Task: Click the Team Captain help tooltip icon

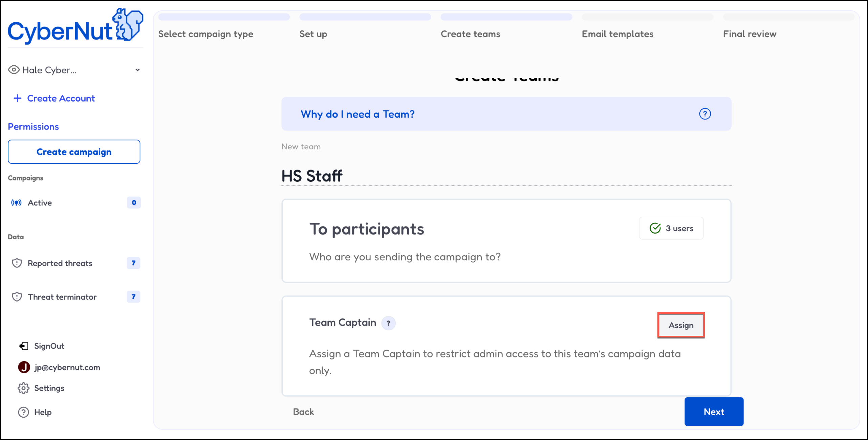Action: (388, 323)
